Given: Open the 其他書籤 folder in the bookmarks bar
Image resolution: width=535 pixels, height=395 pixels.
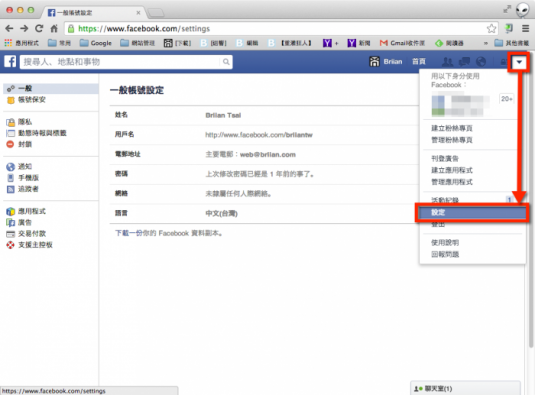Looking at the screenshot, I should (512, 43).
